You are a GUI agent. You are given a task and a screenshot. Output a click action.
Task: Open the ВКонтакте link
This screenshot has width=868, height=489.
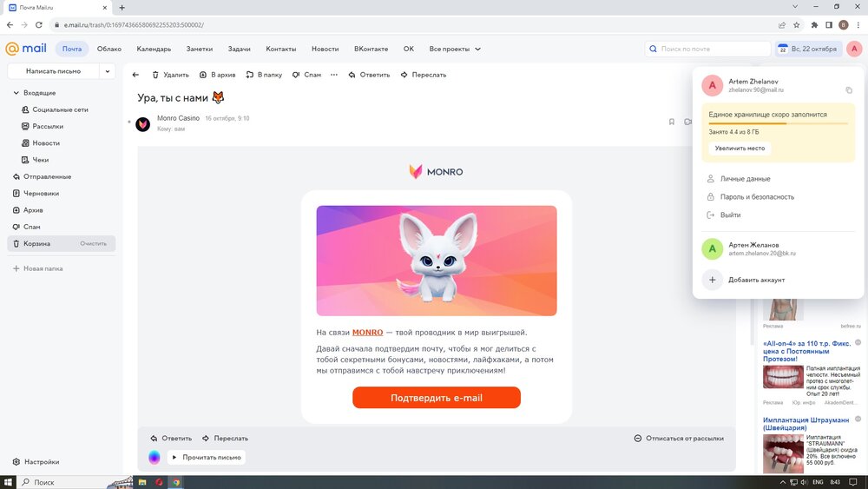click(371, 49)
